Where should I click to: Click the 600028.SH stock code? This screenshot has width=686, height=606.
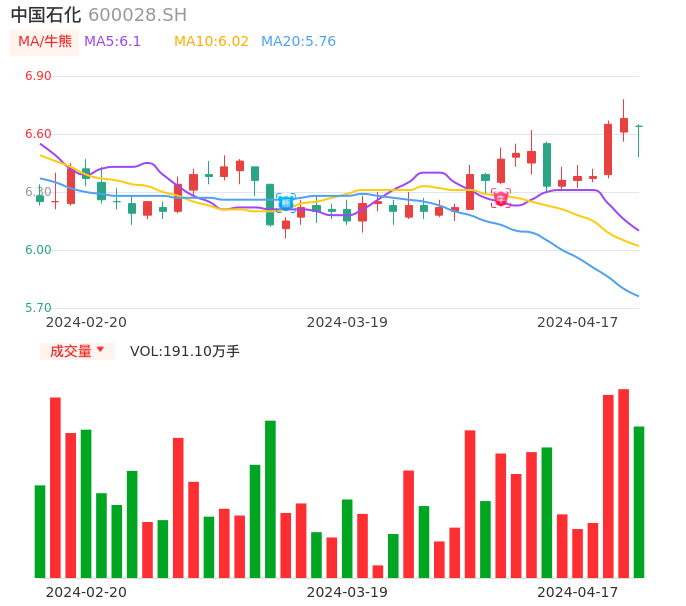tap(137, 15)
